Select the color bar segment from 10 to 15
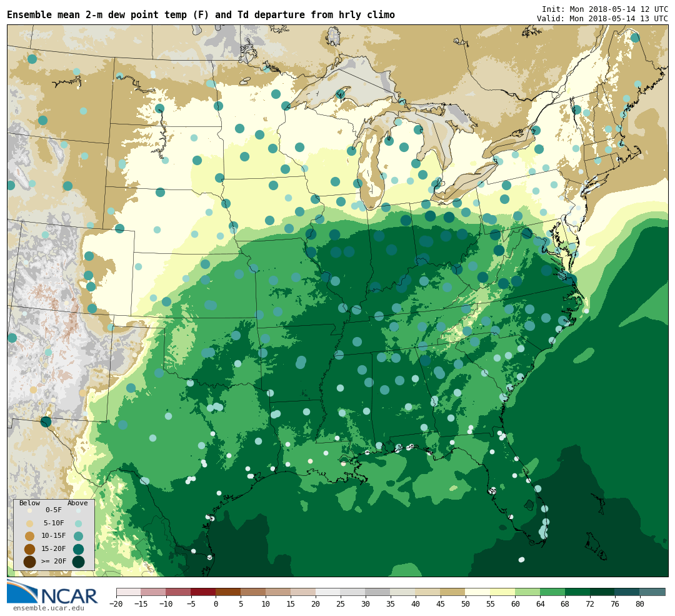 point(279,592)
